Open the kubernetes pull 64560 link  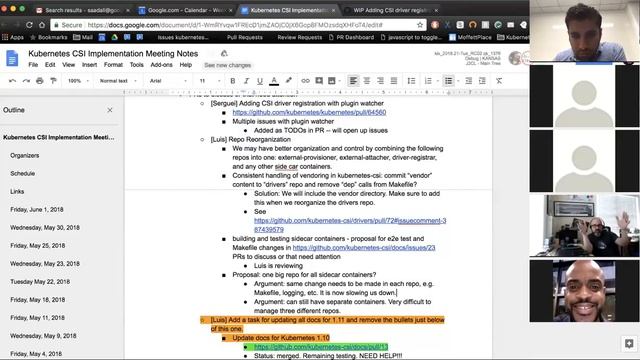309,112
